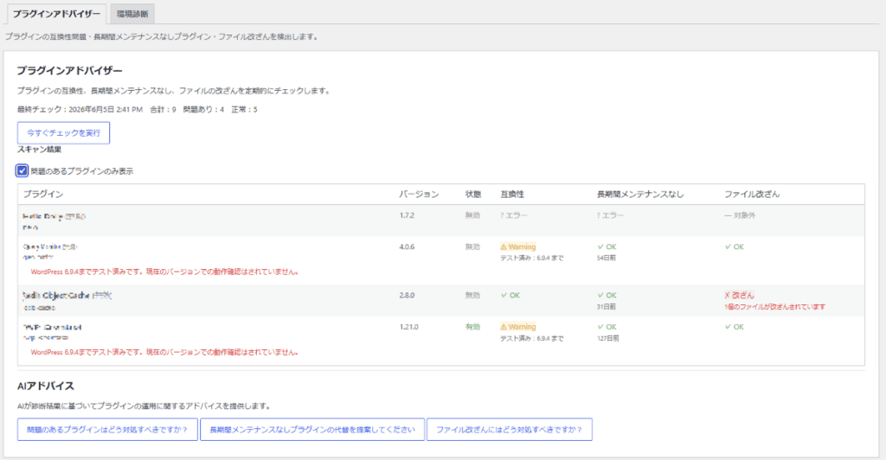Screen dimensions: 886x460
Task: Click 有効 status in version 1.21.0 row
Action: pos(472,327)
